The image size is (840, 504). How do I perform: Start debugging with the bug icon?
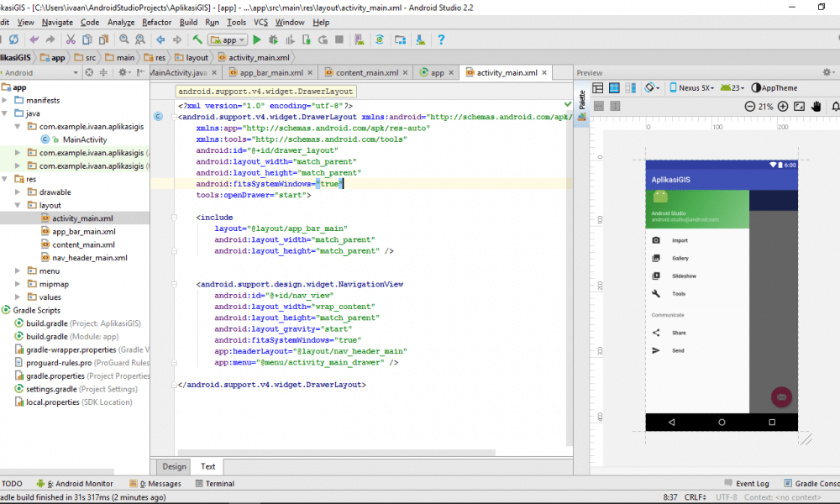[272, 39]
